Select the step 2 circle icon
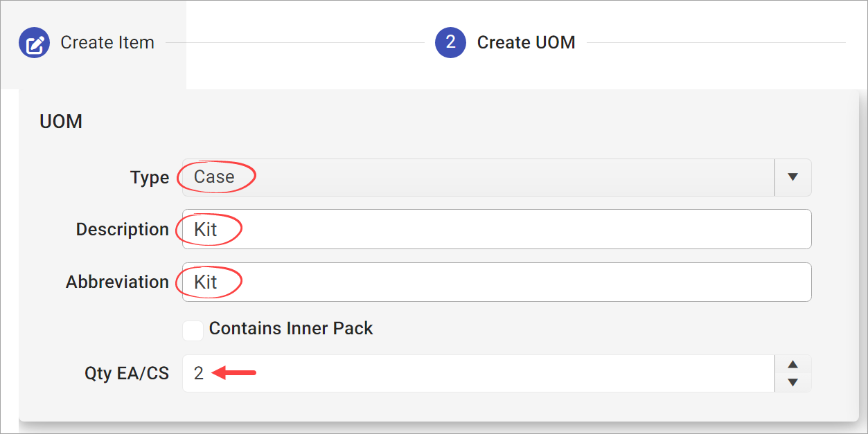The image size is (868, 434). [x=450, y=43]
